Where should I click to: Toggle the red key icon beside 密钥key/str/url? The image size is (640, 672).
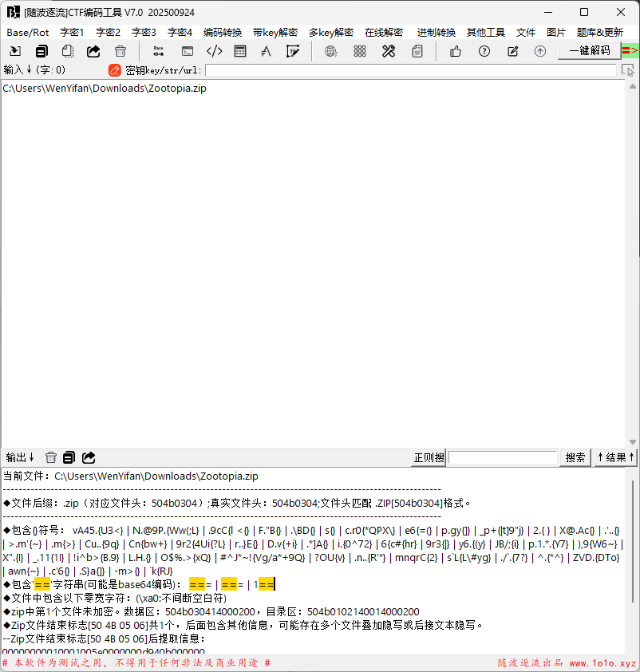pos(113,69)
